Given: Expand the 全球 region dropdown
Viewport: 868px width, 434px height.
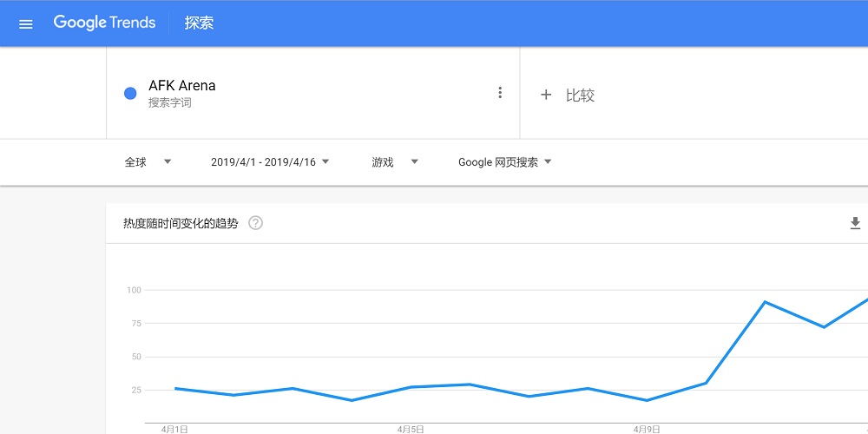Looking at the screenshot, I should (148, 162).
